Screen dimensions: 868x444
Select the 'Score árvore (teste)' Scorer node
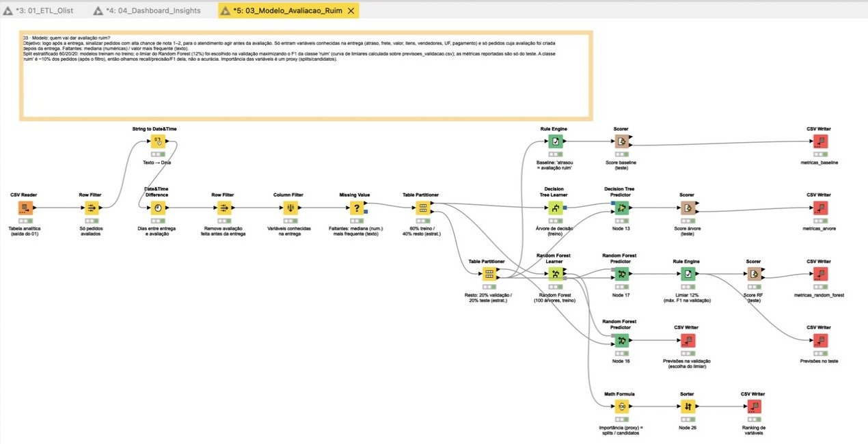pyautogui.click(x=687, y=208)
